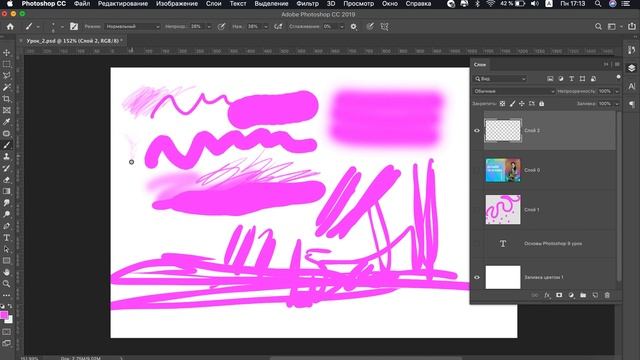This screenshot has width=640, height=360.
Task: Show layer Слой 0 visibility box
Action: click(477, 170)
